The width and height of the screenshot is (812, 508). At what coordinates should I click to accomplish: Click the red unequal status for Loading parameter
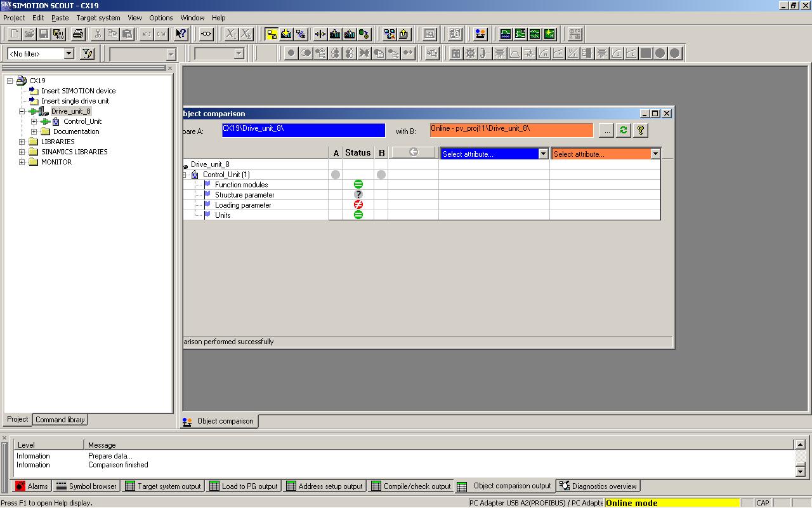point(358,205)
